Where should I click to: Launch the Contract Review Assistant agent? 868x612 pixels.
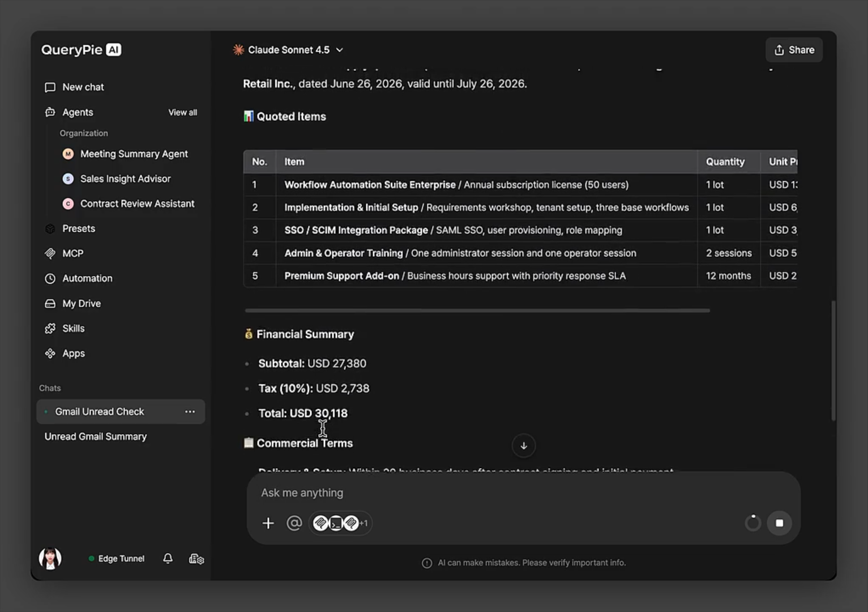click(x=129, y=203)
